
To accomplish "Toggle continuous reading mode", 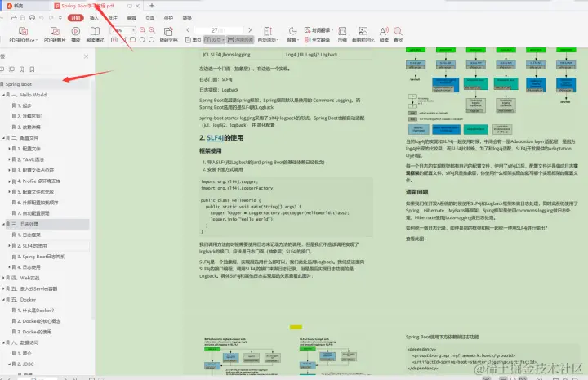I will (240, 40).
